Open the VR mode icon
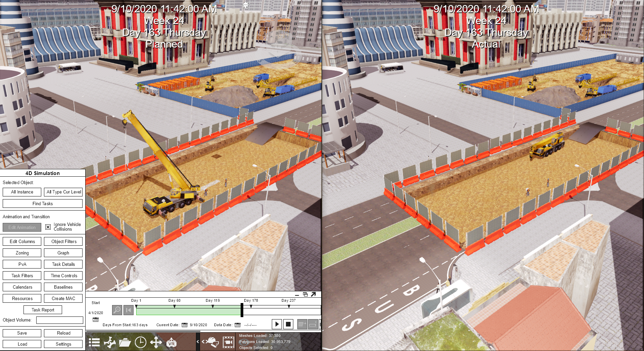The width and height of the screenshot is (644, 351). (x=171, y=342)
